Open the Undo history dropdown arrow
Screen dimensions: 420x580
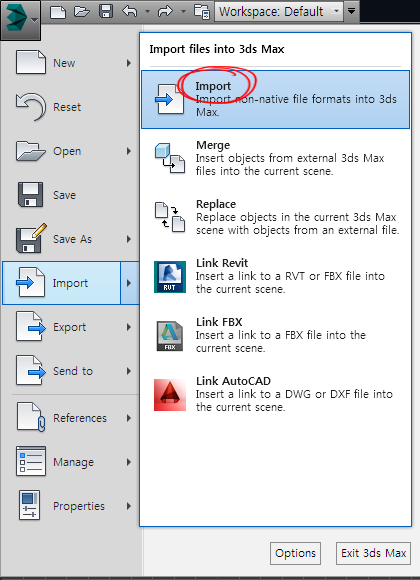tap(147, 11)
